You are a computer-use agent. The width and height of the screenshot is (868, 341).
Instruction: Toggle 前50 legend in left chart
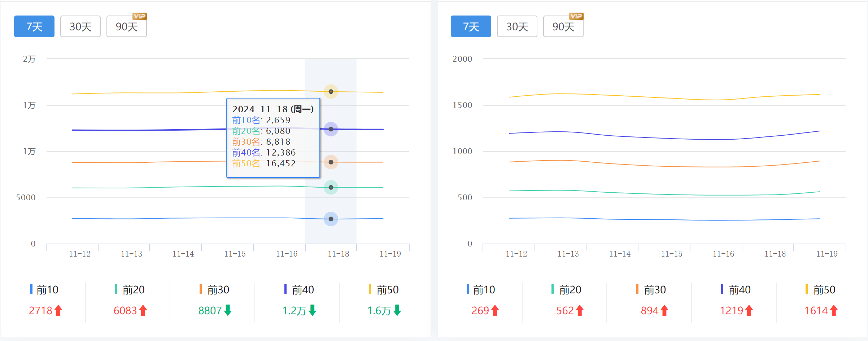384,289
